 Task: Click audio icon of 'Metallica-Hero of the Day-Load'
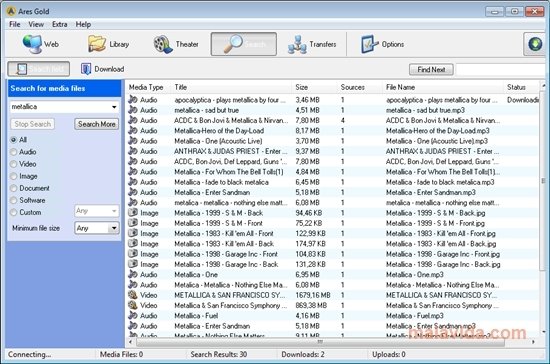pos(133,130)
